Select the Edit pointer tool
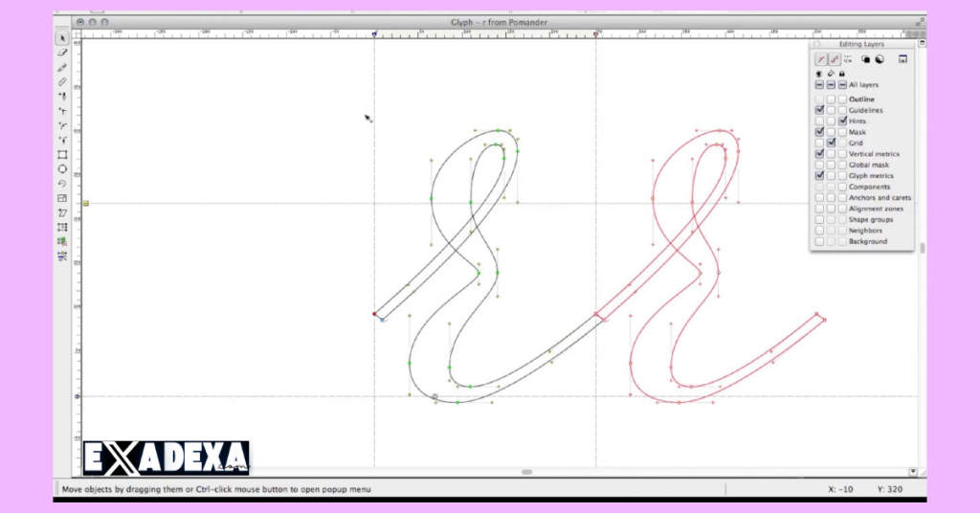This screenshot has width=980, height=513. (62, 38)
